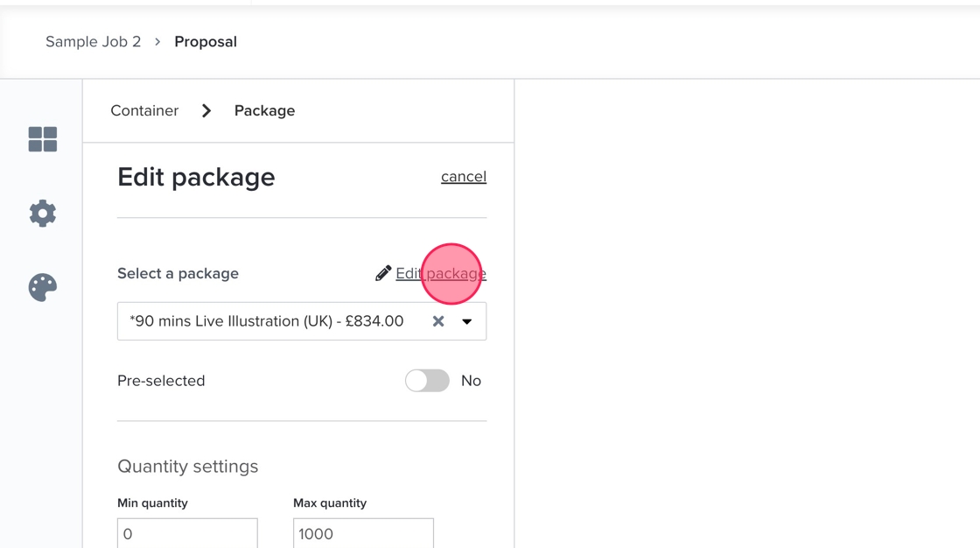Focus the Max quantity field
Image resolution: width=980 pixels, height=548 pixels.
click(x=363, y=533)
